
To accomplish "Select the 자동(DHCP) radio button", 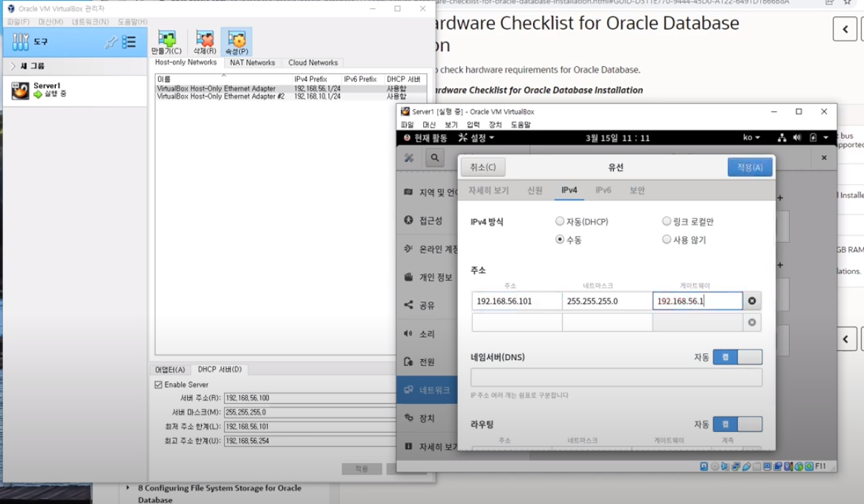I will [x=560, y=222].
